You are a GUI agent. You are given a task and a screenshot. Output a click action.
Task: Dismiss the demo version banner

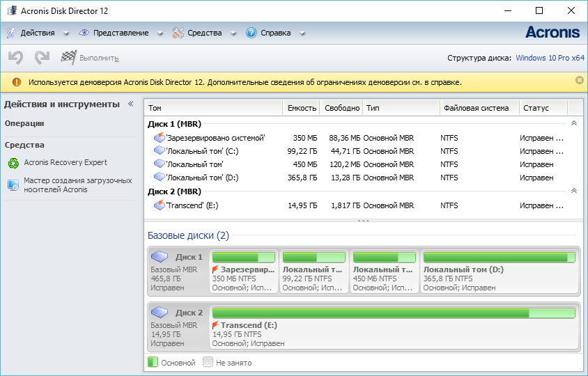coord(580,80)
